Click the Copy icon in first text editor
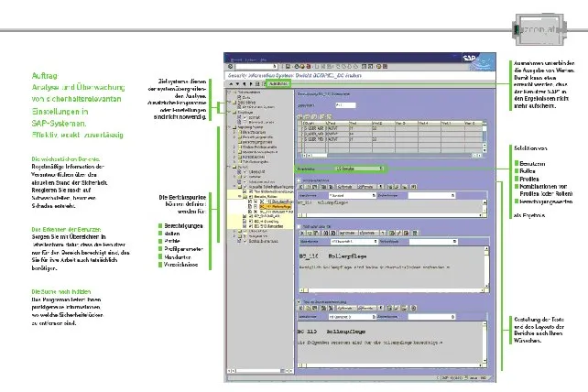588x392 pixels. [309, 187]
